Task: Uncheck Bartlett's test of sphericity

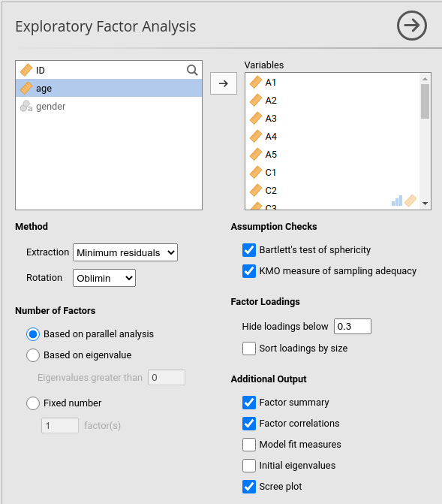Action: 249,250
